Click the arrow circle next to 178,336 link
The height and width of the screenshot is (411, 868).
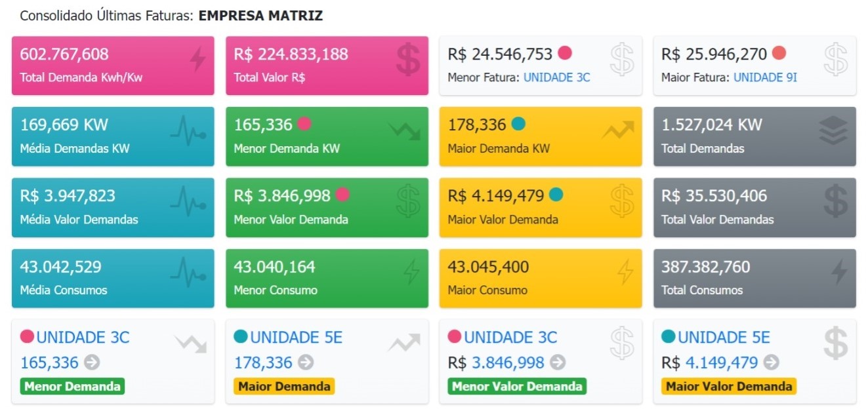click(x=306, y=362)
